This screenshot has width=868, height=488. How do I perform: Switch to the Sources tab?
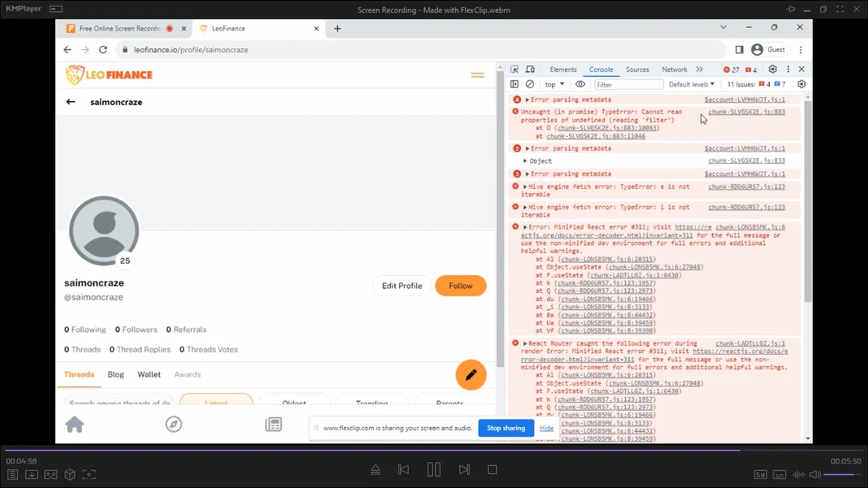(637, 69)
